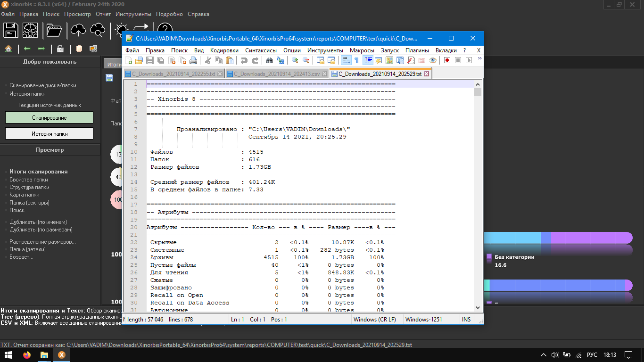The height and width of the screenshot is (362, 644).
Task: Toggle show all characters pilcrow icon
Action: click(x=356, y=60)
